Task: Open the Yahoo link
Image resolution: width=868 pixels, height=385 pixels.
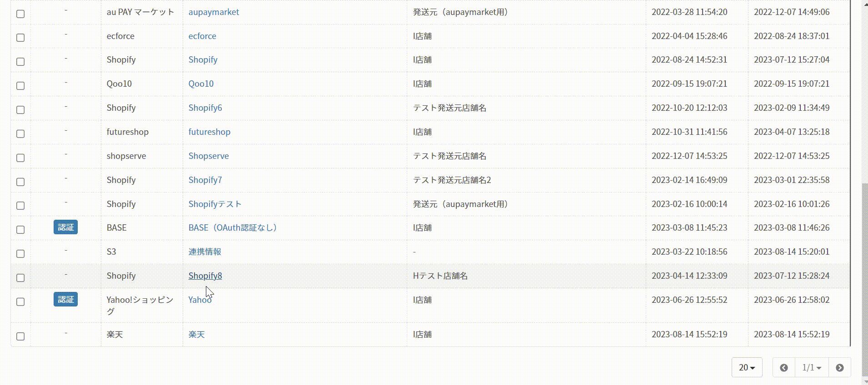Action: (200, 300)
